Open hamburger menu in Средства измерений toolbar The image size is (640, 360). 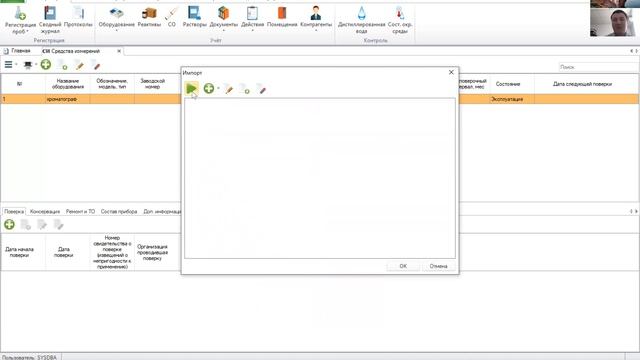(x=8, y=64)
